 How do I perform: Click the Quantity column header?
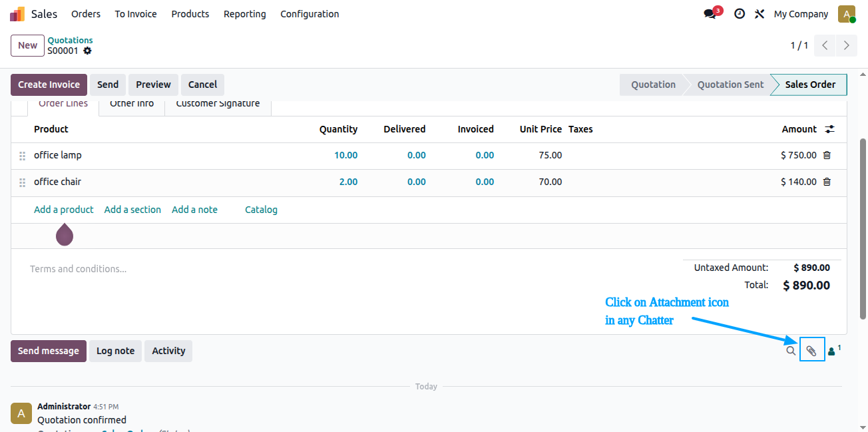point(338,129)
